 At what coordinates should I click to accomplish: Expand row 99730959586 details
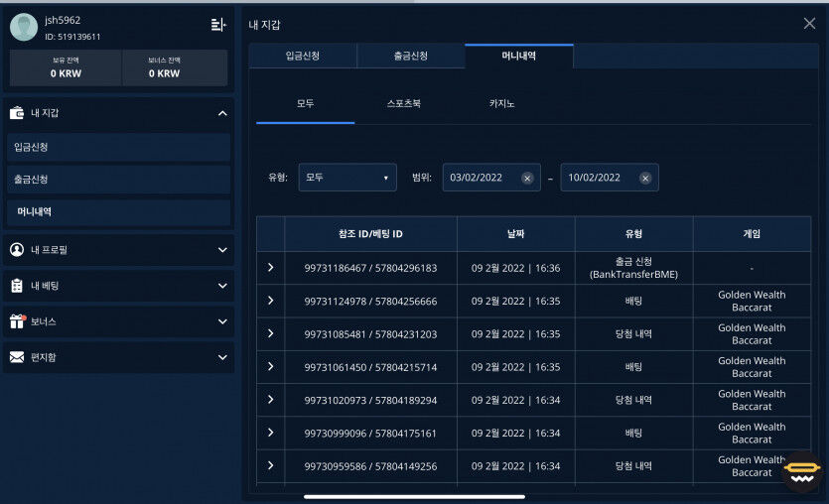coord(271,465)
